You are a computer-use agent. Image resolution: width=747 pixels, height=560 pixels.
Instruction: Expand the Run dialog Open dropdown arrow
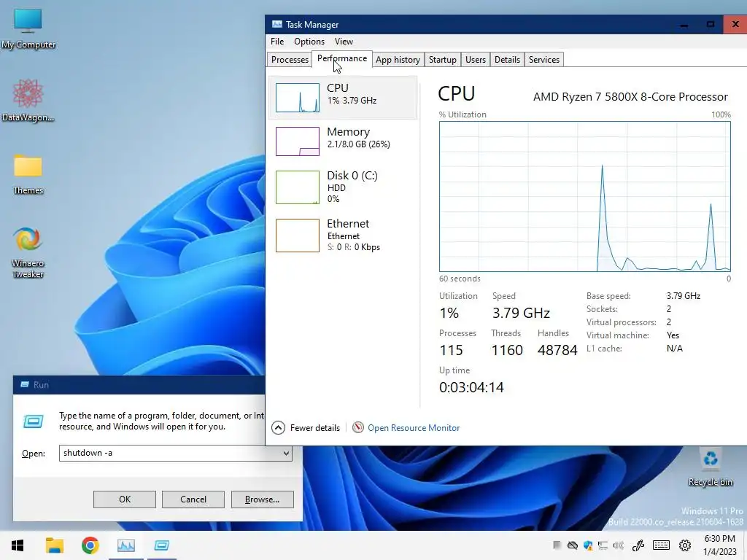(286, 453)
